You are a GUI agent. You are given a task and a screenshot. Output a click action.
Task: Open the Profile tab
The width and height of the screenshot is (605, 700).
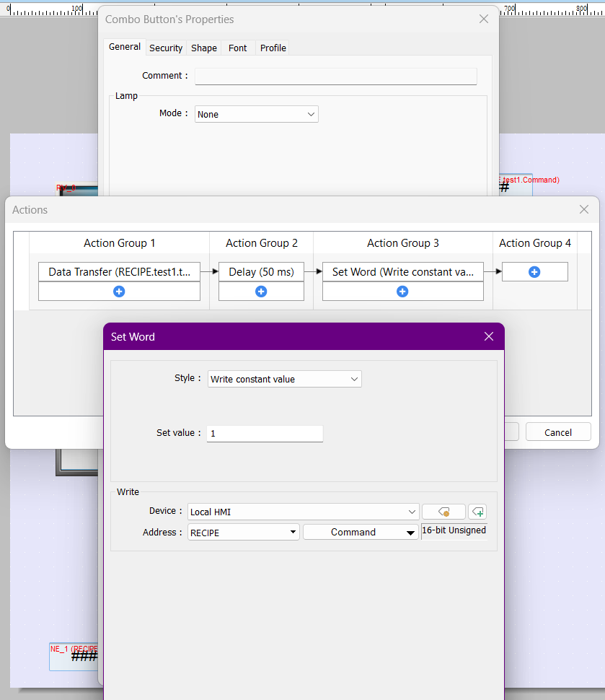click(x=273, y=48)
